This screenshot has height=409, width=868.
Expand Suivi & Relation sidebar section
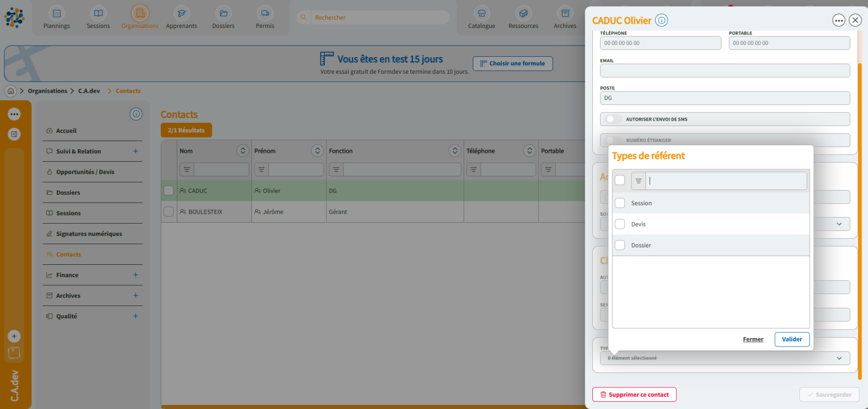coord(135,151)
